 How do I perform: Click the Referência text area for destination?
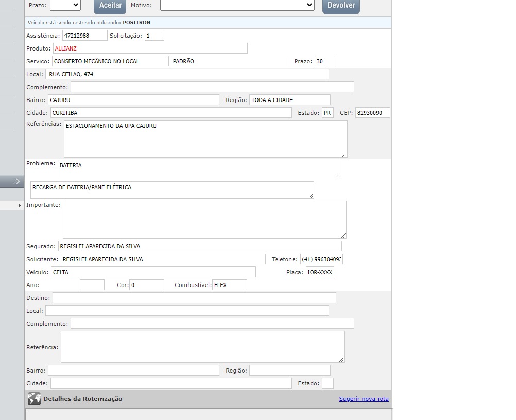(203, 347)
